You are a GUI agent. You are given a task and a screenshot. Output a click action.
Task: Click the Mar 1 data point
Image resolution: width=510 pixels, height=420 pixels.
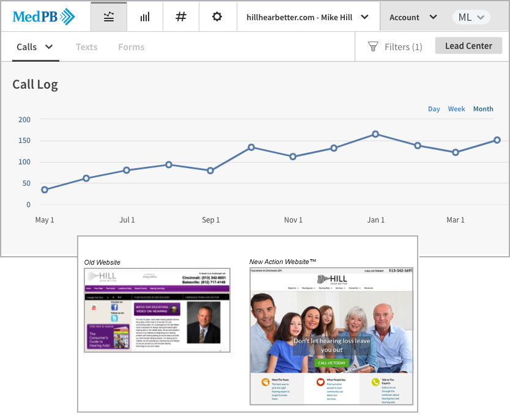click(456, 152)
